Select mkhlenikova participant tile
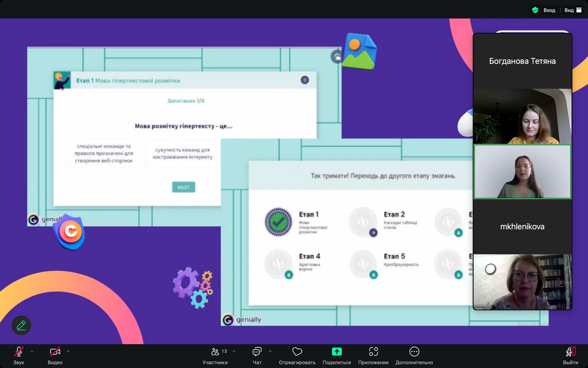588x368 pixels. pyautogui.click(x=522, y=226)
